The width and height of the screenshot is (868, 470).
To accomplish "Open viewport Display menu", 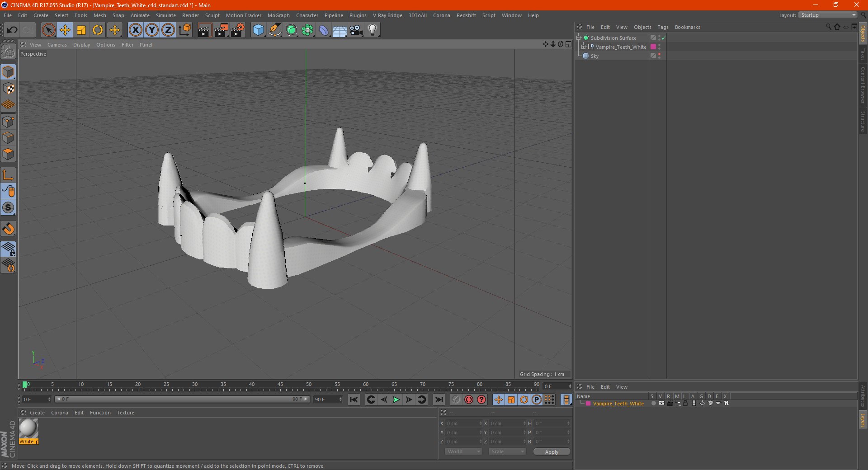I will [81, 45].
